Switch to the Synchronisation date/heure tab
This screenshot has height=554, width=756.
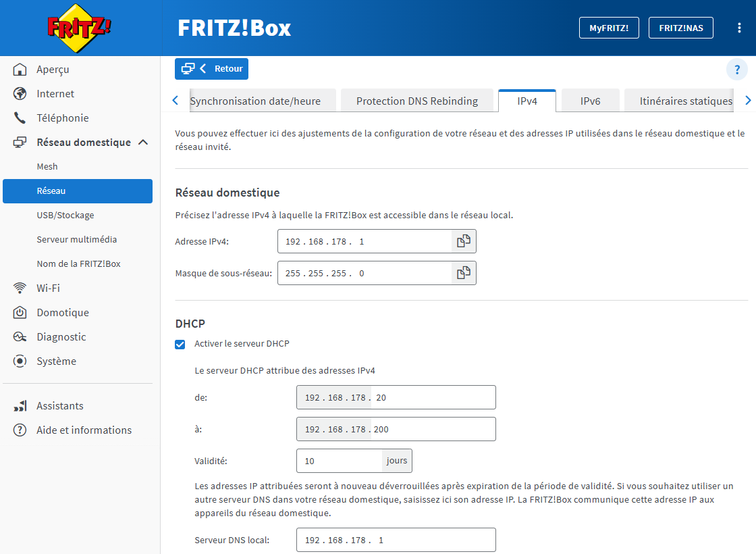(263, 101)
